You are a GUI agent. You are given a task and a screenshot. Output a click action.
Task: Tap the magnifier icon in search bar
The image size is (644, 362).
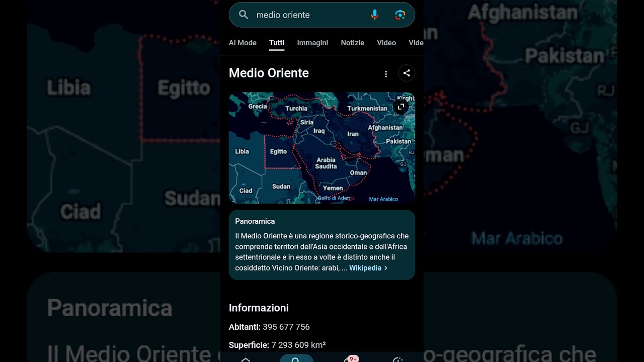tap(244, 15)
